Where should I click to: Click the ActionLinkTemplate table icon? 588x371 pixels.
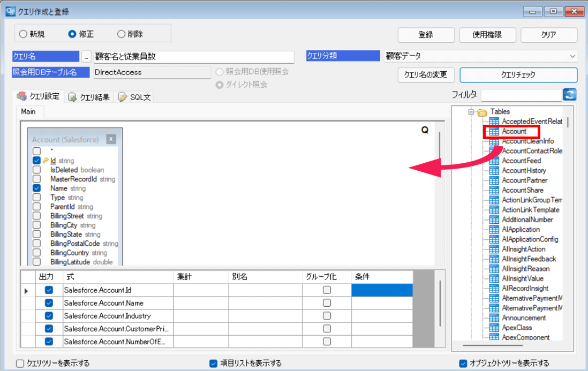point(494,210)
